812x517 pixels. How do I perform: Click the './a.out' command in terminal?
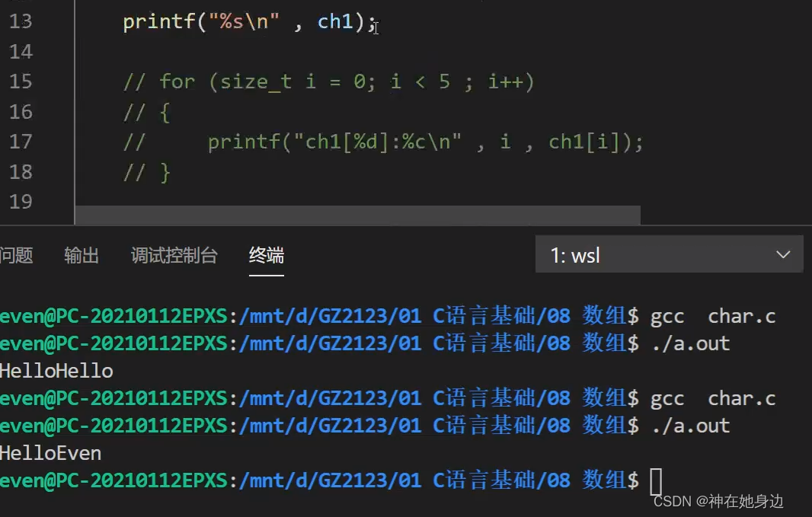tap(690, 343)
